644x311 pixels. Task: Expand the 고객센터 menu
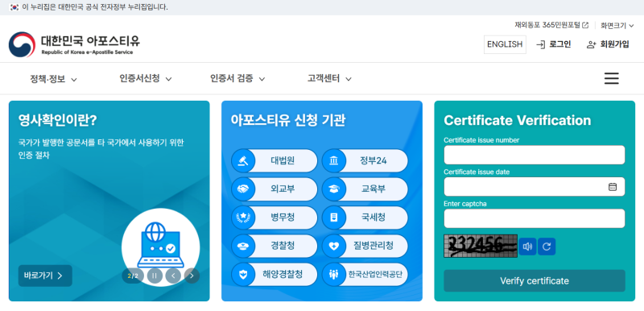pyautogui.click(x=329, y=78)
